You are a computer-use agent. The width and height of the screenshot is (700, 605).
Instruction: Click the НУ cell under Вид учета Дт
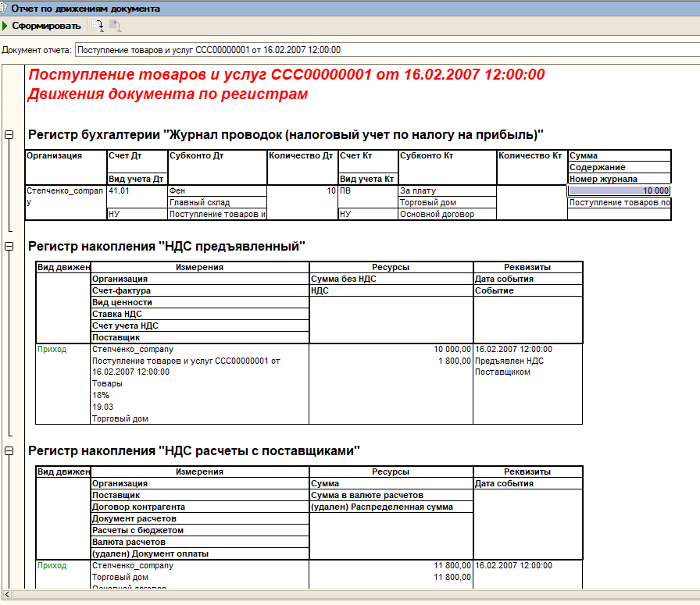137,214
